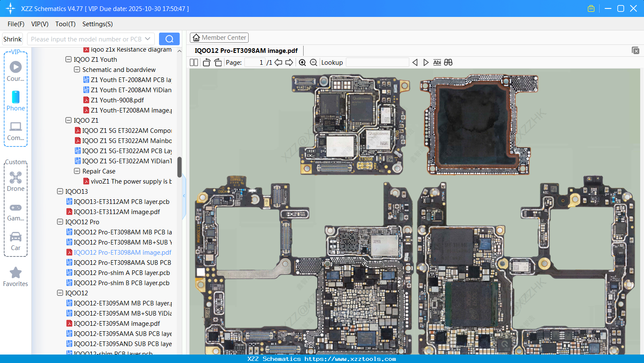
Task: Collapse the Repair Case node under IQOO Z1
Action: [x=77, y=171]
